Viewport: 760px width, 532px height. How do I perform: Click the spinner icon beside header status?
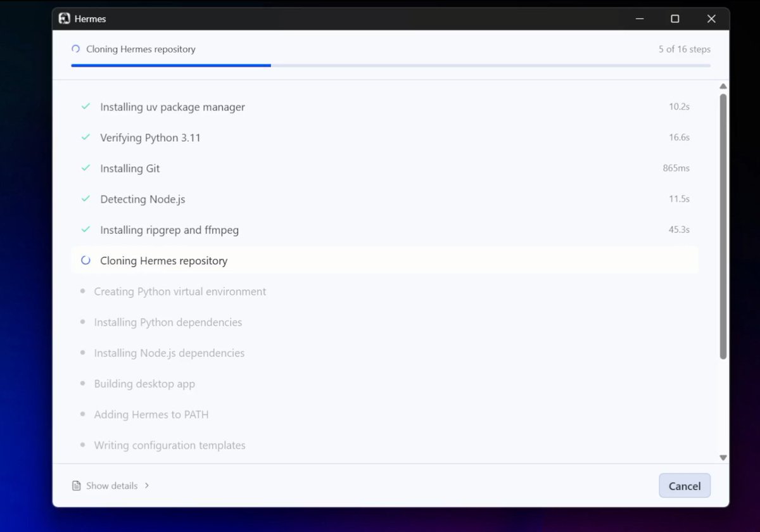76,49
